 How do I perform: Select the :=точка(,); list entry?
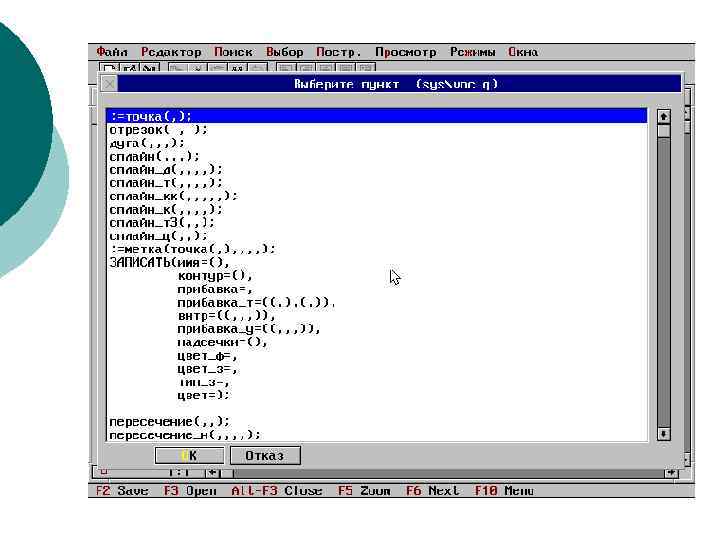[377, 116]
